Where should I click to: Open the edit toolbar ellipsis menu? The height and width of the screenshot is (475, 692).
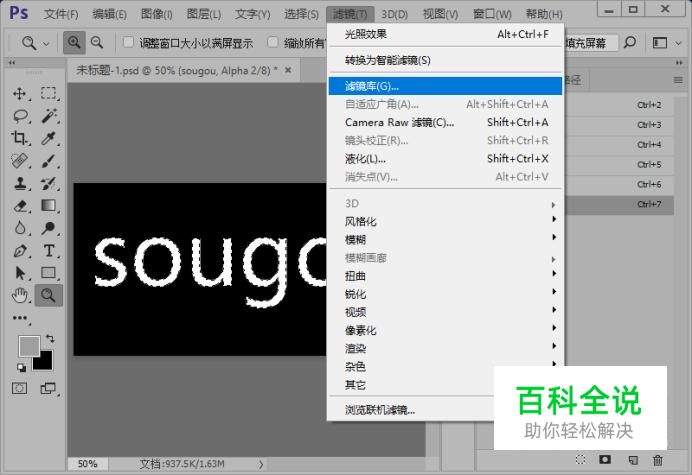point(20,318)
